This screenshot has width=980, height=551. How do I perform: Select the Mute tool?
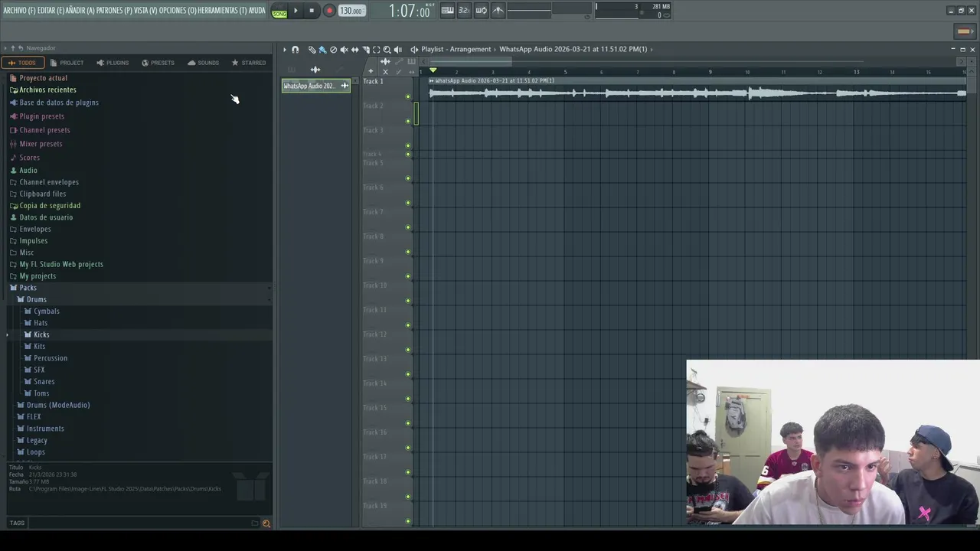[344, 50]
